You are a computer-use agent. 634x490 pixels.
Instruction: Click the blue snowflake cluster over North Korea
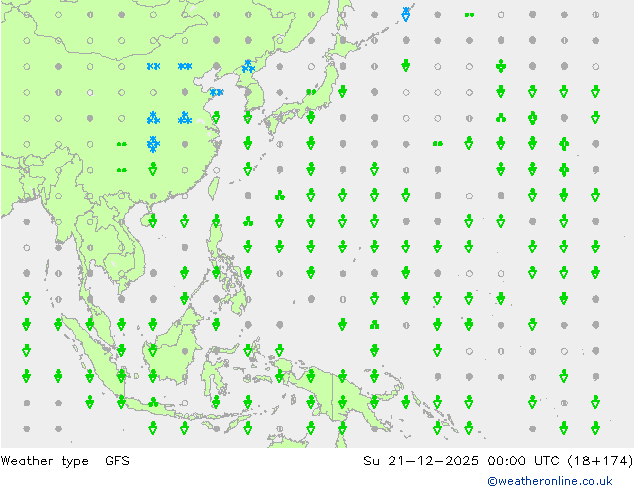click(248, 66)
